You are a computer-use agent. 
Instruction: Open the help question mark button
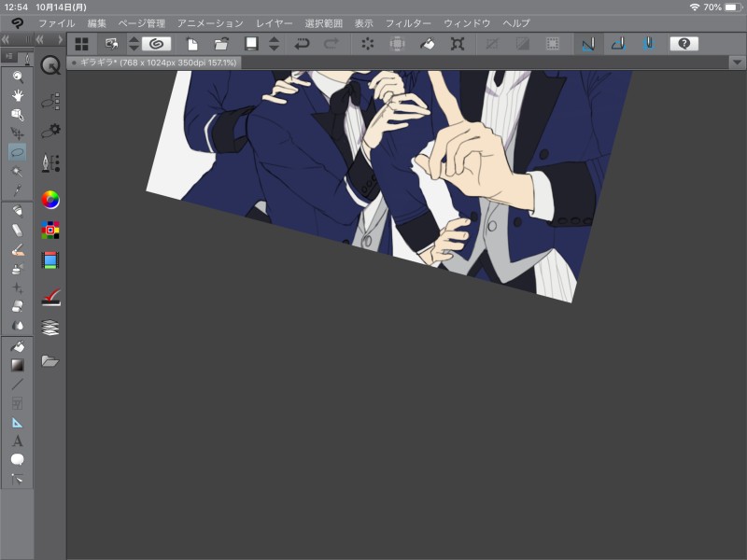684,44
